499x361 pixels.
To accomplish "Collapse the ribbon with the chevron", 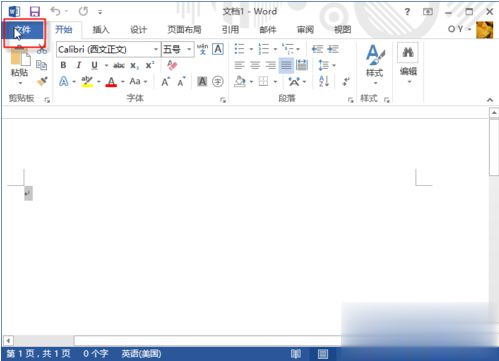I will point(490,100).
